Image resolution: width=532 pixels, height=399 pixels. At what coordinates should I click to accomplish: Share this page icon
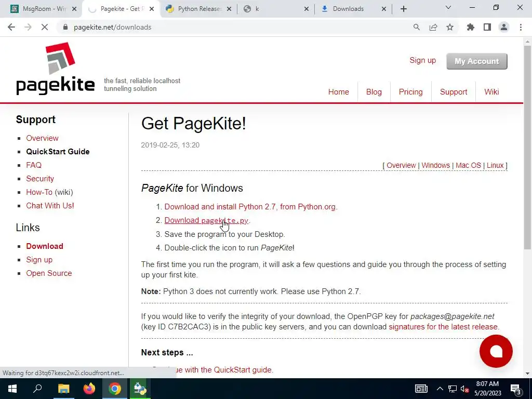[x=433, y=27]
